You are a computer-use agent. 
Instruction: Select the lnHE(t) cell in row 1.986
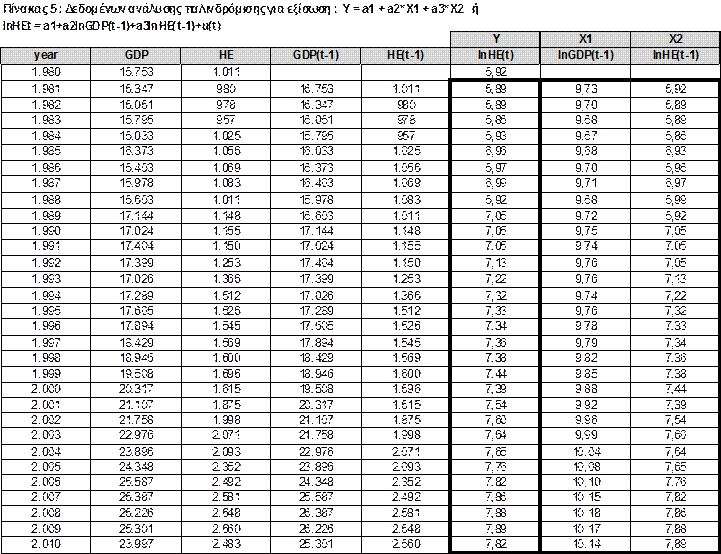495,168
